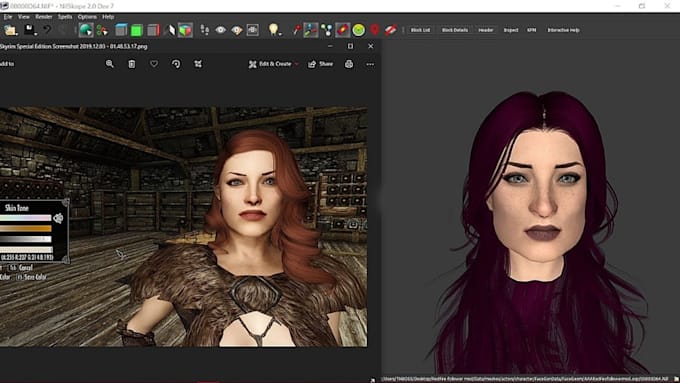
Task: Expand the Load icon's dropdown arrow
Action: pos(16,33)
